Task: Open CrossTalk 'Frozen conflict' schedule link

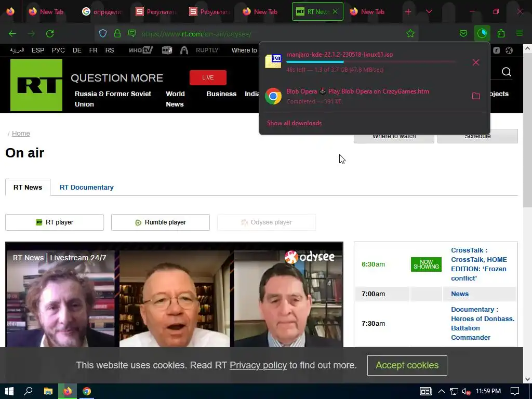Action: pos(479,264)
